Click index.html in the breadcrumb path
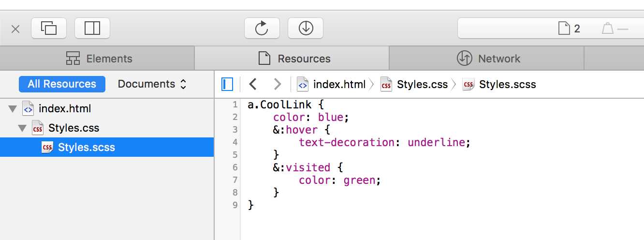Viewport: 644px width, 240px height. coord(332,84)
